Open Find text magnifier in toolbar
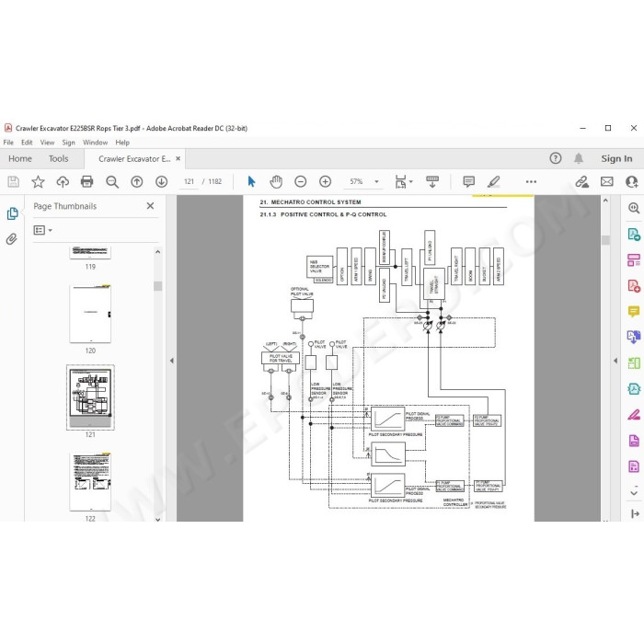The width and height of the screenshot is (644, 644). tap(112, 181)
